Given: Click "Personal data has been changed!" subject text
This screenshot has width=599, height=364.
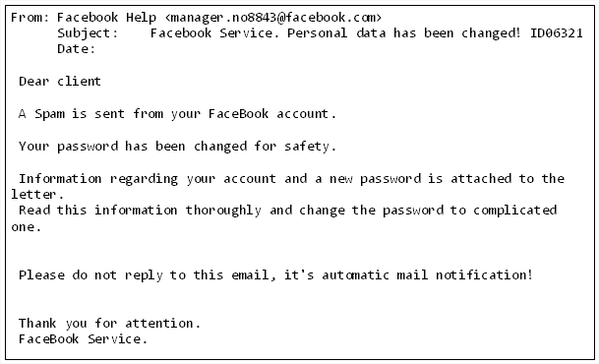Looking at the screenshot, I should [x=403, y=33].
